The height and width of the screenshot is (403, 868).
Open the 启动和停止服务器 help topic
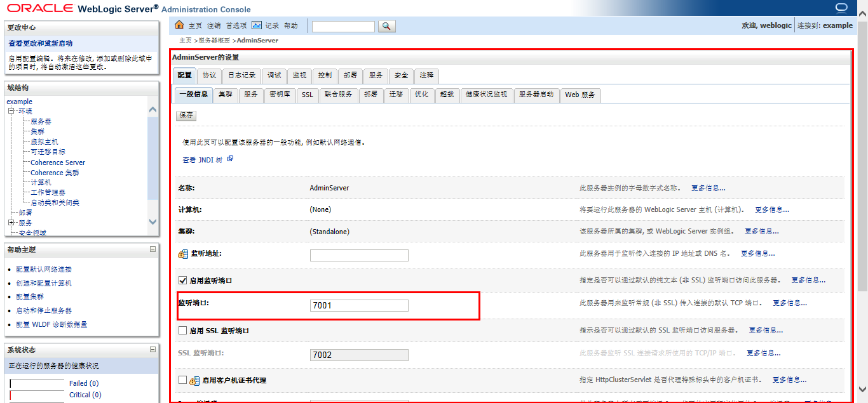point(44,310)
